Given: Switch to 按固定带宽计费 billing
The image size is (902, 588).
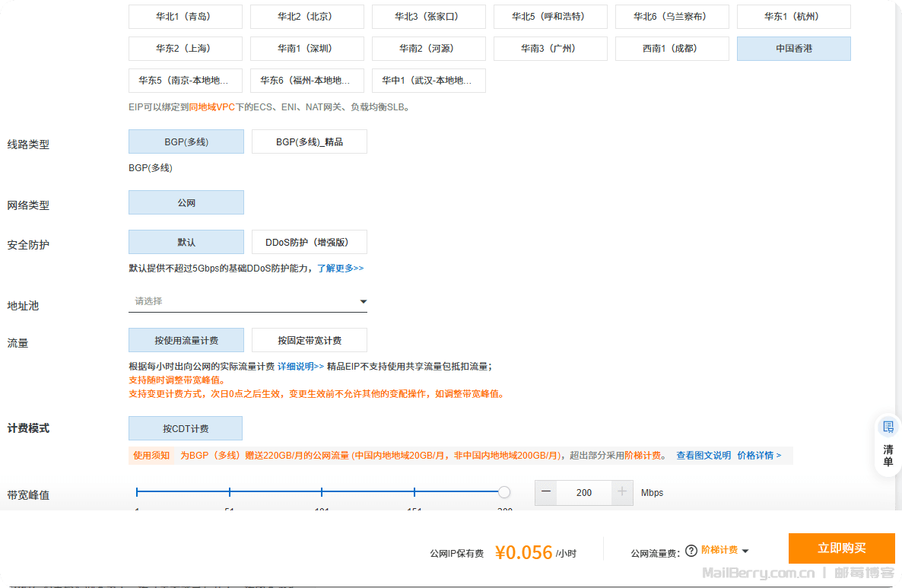Looking at the screenshot, I should click(x=310, y=340).
